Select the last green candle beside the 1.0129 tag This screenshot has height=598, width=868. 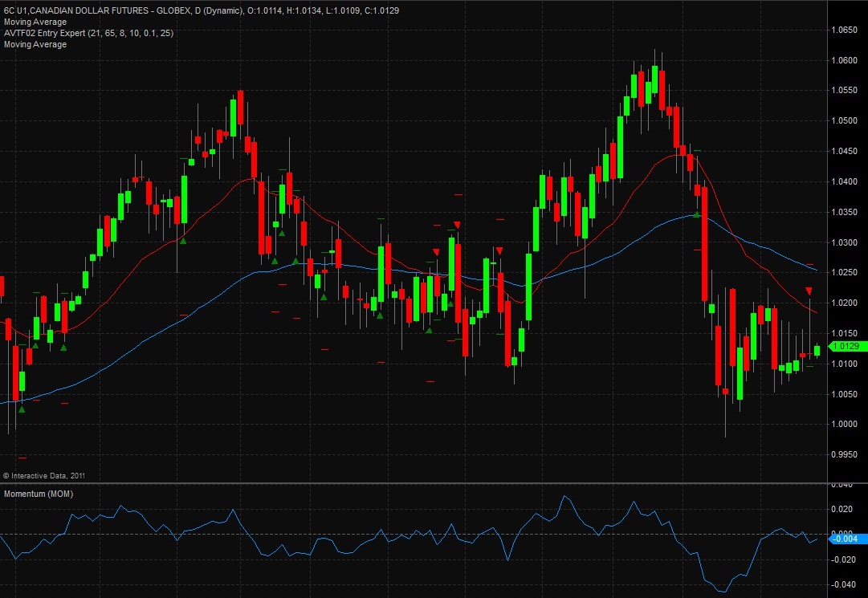click(817, 350)
